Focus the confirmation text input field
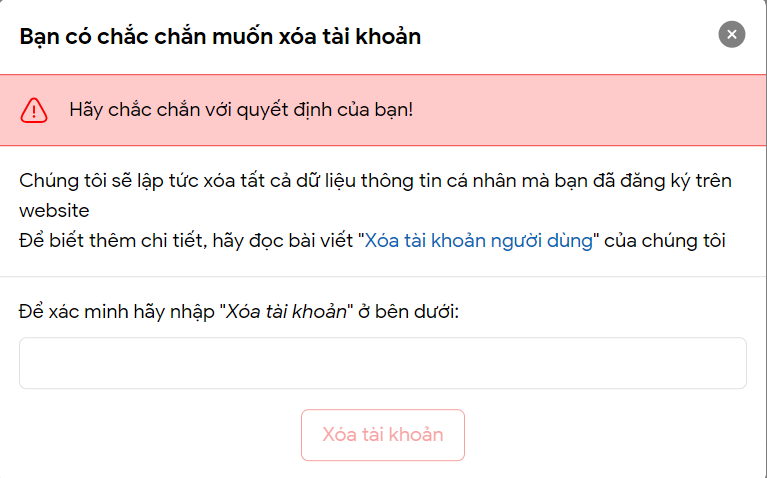Image resolution: width=767 pixels, height=478 pixels. pos(383,363)
